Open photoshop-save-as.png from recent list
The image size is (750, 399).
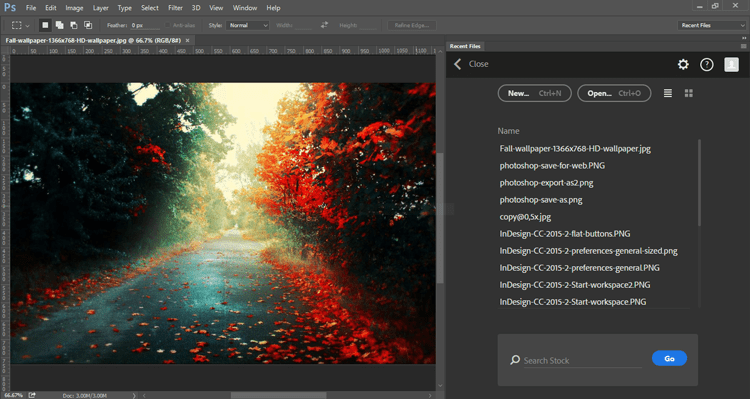[x=540, y=200]
